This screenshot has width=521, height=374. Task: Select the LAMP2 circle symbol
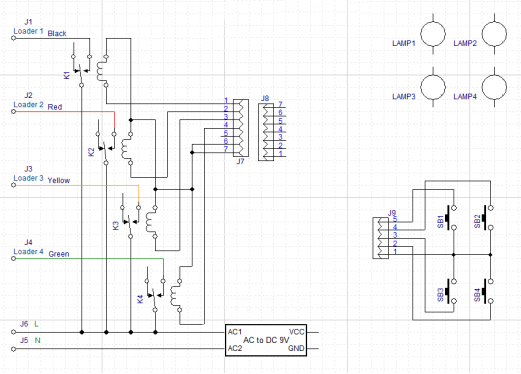(x=494, y=34)
